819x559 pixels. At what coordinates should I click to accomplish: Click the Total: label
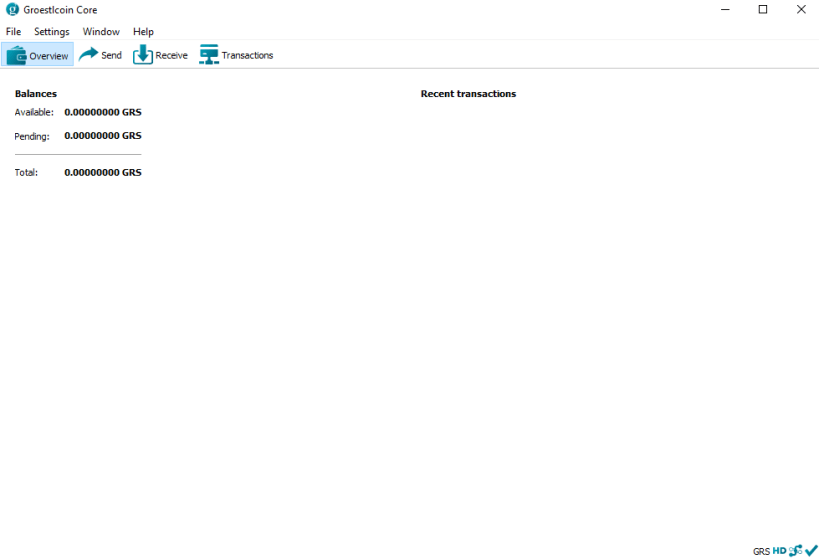(26, 172)
